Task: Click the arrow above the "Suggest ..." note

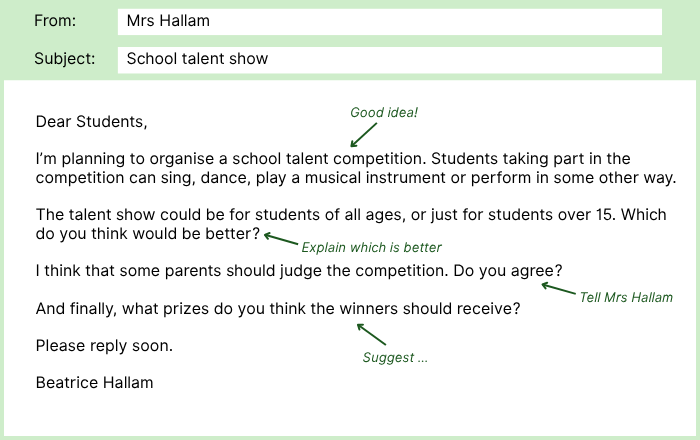Action: pos(371,335)
